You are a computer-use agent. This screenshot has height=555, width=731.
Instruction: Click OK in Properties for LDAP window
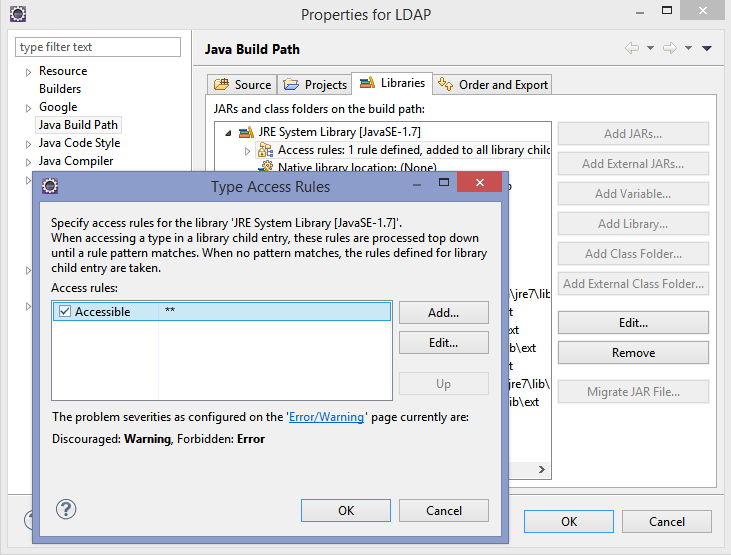(x=569, y=521)
